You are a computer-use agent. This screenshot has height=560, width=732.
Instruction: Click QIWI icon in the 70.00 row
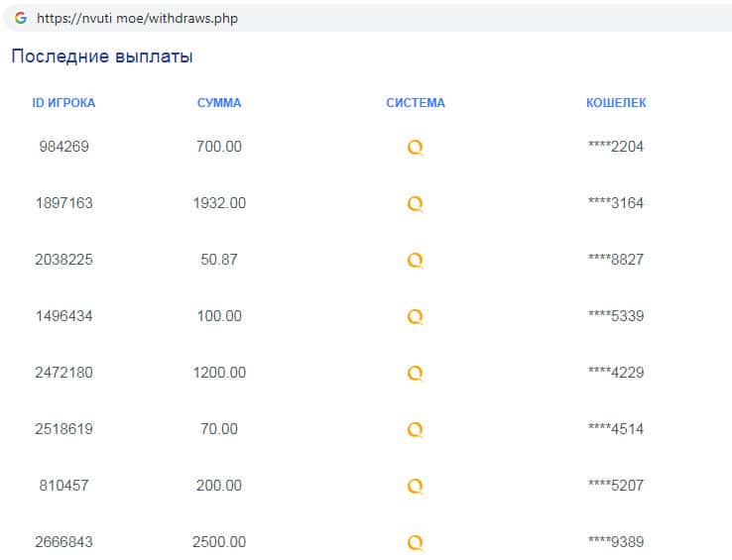coord(416,430)
